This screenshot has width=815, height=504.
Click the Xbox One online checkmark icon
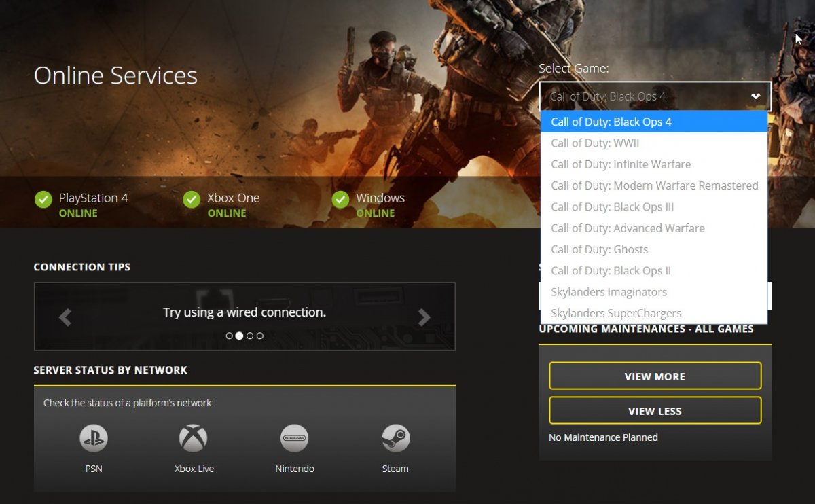(x=192, y=200)
